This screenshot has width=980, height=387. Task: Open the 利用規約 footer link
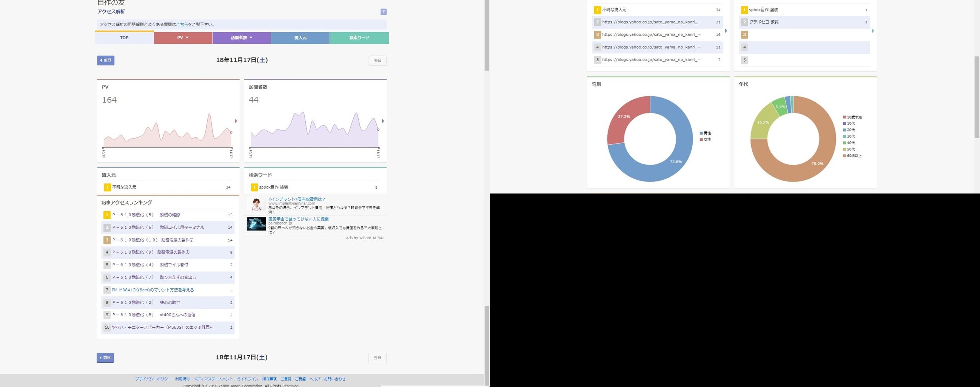point(182,379)
